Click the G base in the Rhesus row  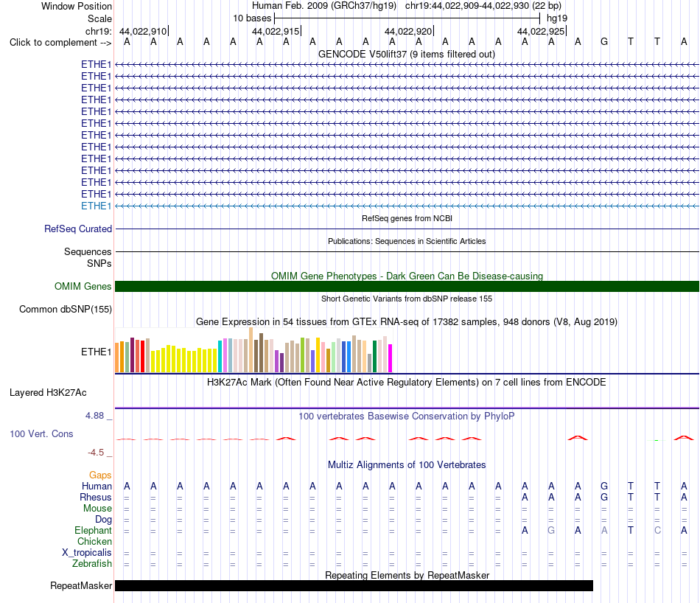point(604,497)
